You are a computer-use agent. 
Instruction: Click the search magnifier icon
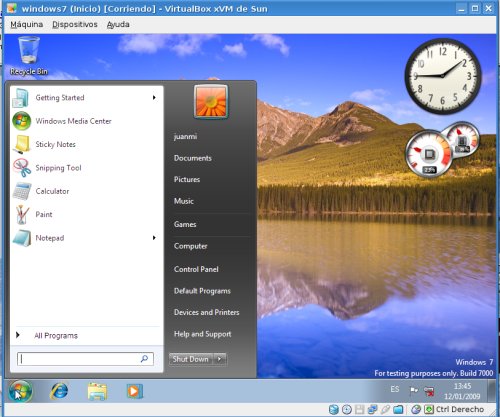coord(144,359)
